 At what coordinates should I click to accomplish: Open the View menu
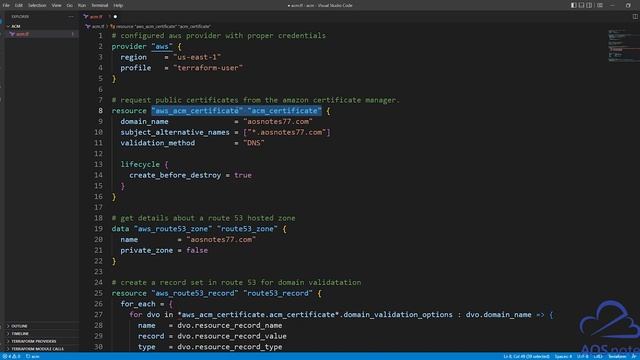pos(56,5)
